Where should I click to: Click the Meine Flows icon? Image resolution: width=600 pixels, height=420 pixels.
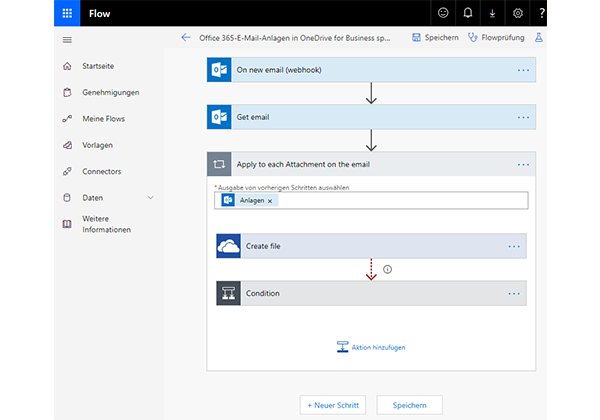[x=67, y=119]
